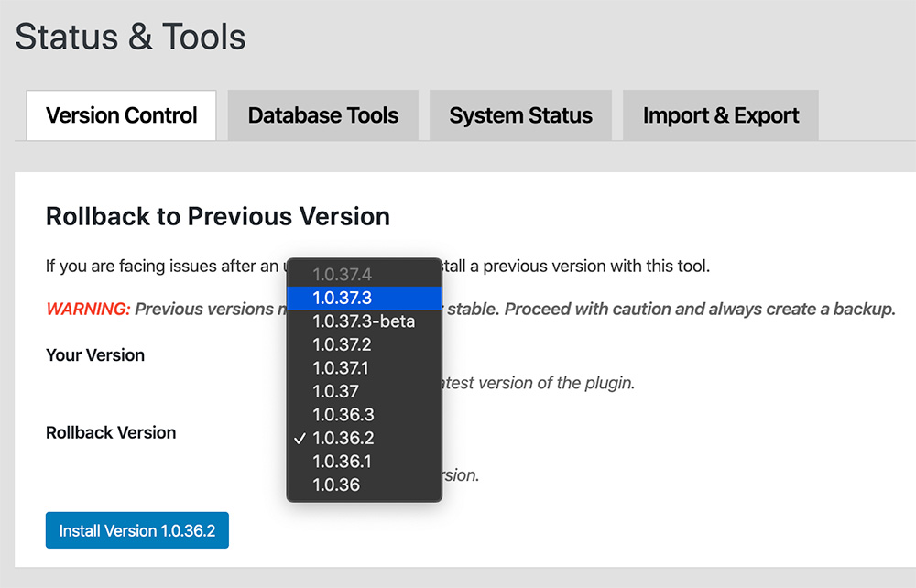
Task: Pick the 1.0.37.3-beta version option
Action: (x=364, y=321)
